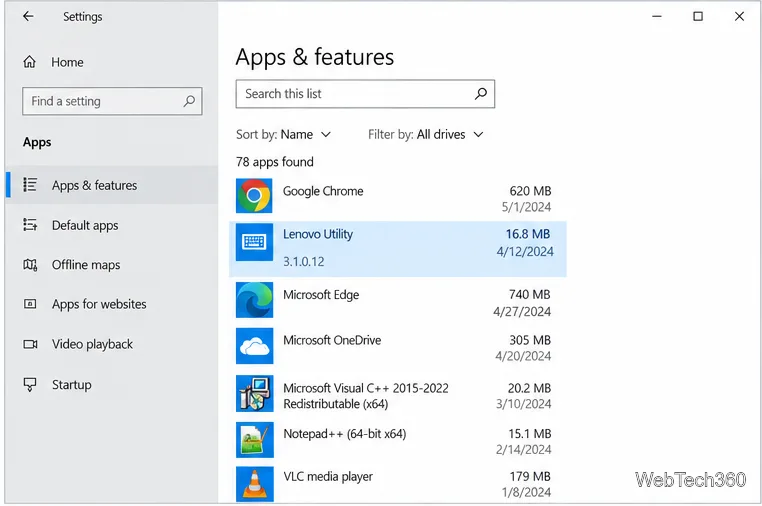Click the Offline maps map icon
The image size is (762, 506).
tap(30, 265)
